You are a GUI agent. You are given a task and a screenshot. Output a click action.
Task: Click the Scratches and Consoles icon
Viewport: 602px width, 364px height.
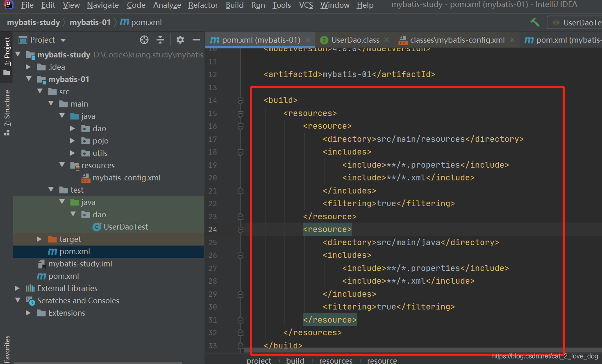pyautogui.click(x=30, y=301)
